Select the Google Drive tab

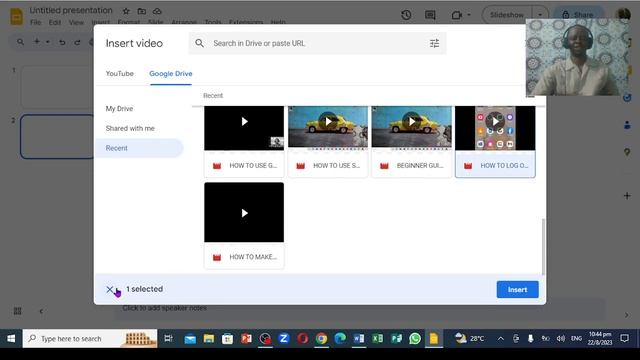coord(171,73)
